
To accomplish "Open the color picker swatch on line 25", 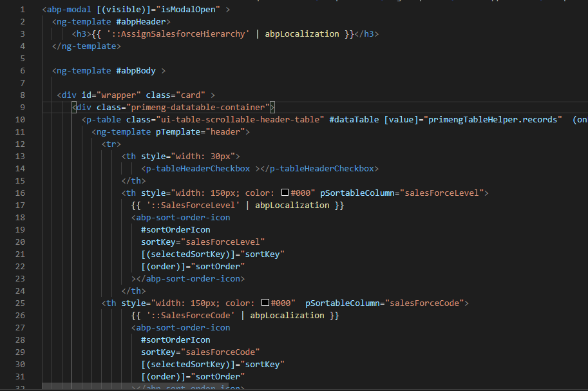I will pos(265,303).
